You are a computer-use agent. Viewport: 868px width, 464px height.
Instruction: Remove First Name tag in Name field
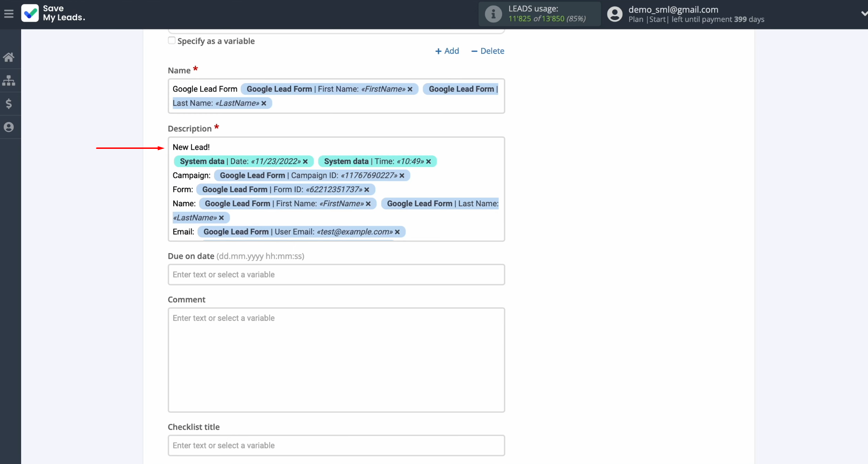410,89
